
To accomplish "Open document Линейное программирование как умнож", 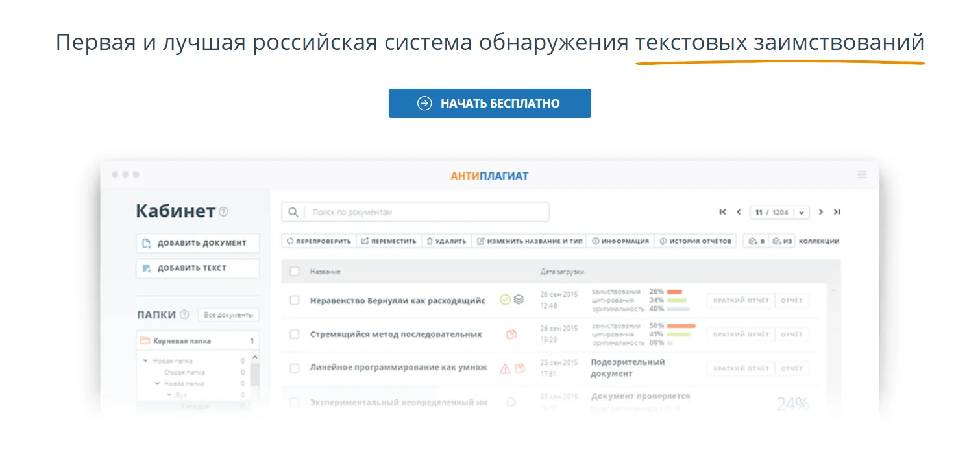I will coord(398,368).
